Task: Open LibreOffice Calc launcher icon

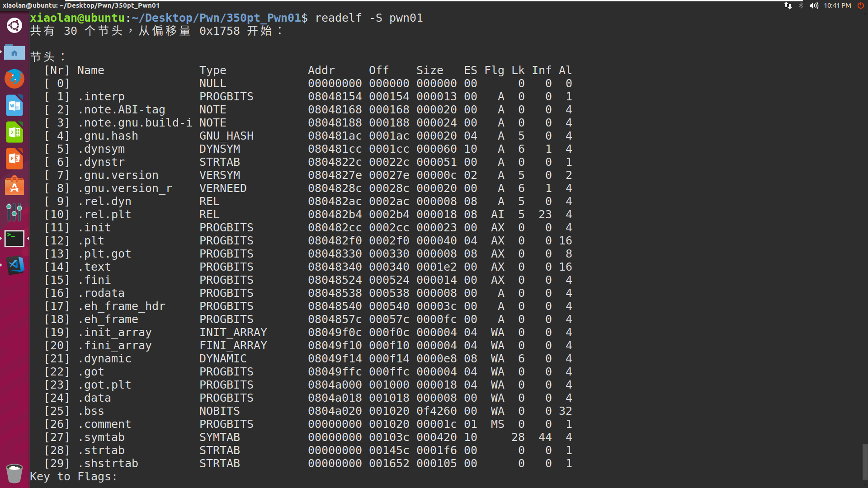Action: pos(14,132)
